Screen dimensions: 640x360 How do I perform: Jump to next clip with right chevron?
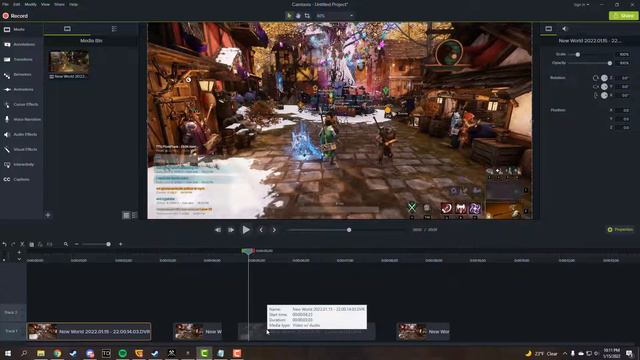pyautogui.click(x=274, y=230)
